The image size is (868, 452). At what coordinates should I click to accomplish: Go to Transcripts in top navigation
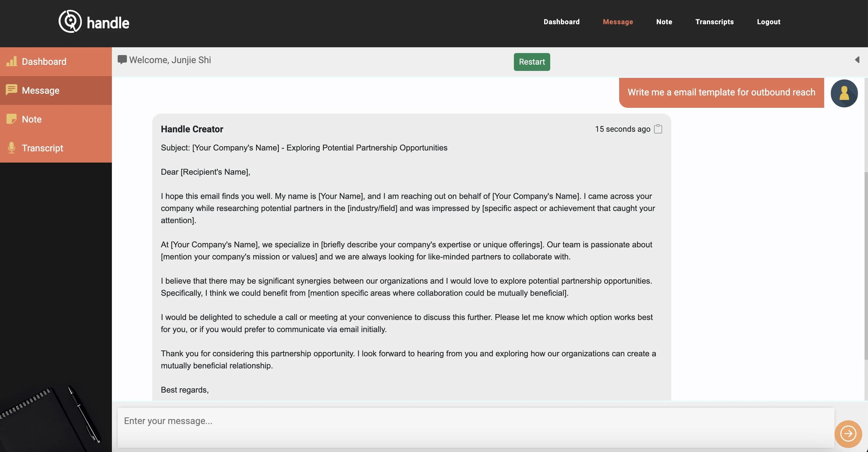click(714, 22)
